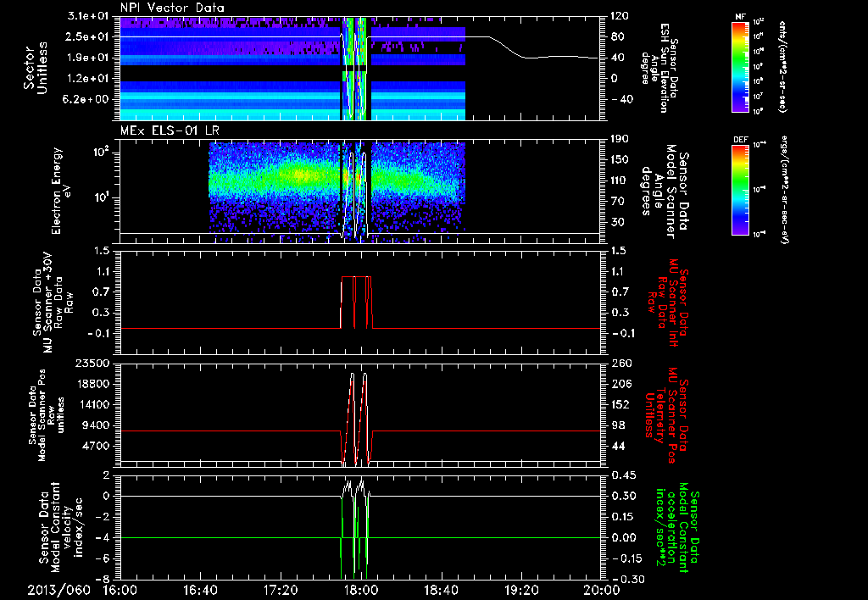Click the '150' scanner angle tick label

click(x=620, y=159)
